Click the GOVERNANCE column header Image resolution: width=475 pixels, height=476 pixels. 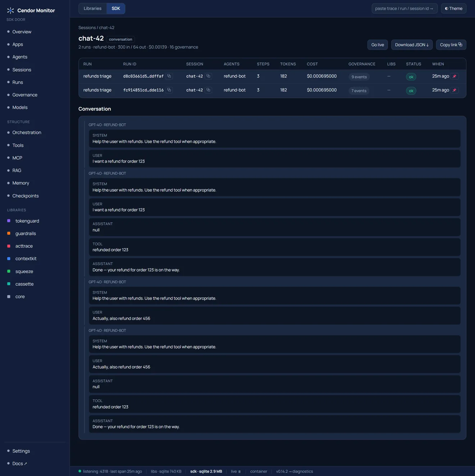tap(362, 64)
